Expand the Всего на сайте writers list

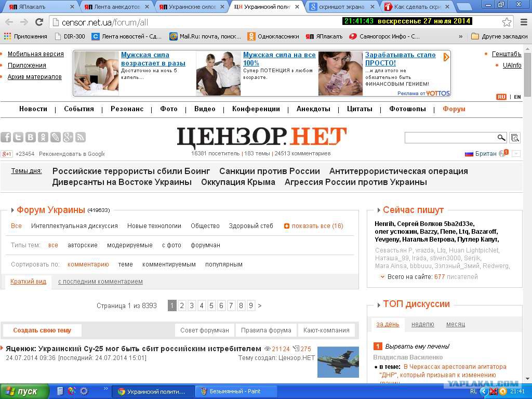click(x=382, y=277)
